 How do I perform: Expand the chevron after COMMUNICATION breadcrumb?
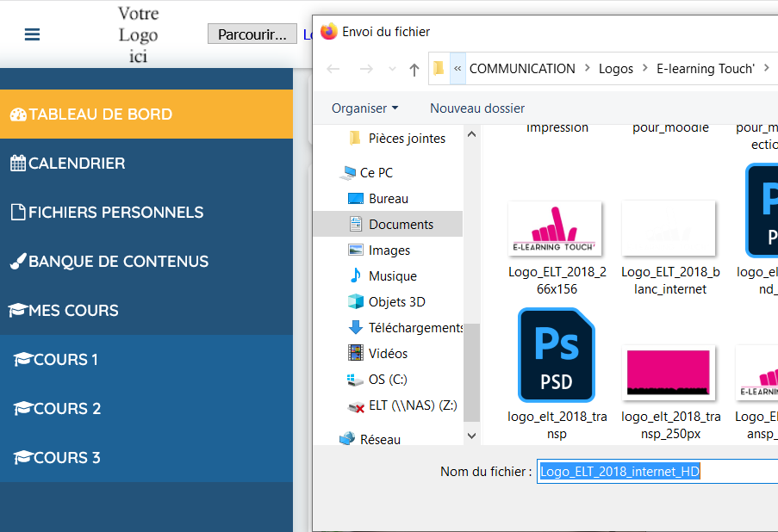tap(588, 68)
